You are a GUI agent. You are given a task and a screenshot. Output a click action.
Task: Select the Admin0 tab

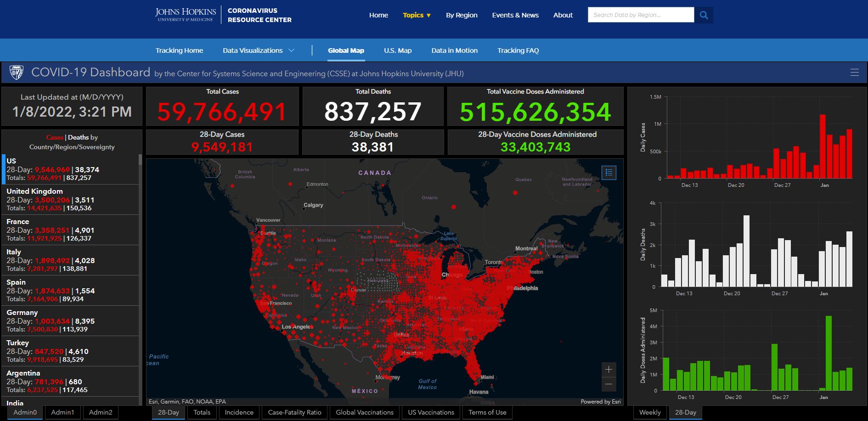[x=25, y=412]
